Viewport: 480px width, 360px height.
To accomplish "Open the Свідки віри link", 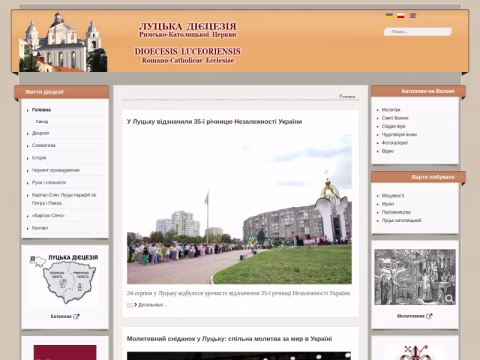I will [x=394, y=126].
